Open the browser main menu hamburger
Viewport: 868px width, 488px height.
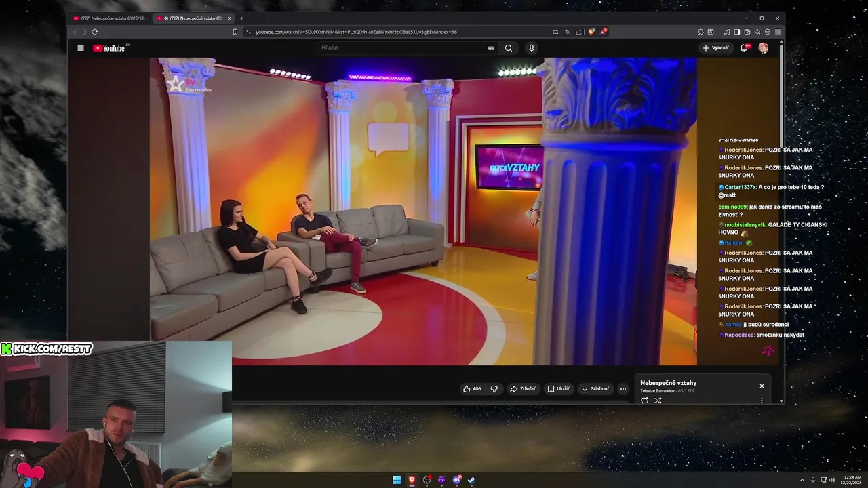pos(778,32)
